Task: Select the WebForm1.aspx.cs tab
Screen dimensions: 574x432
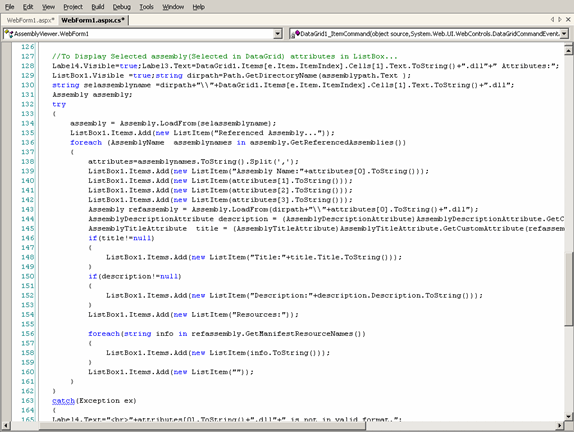Action: pyautogui.click(x=93, y=20)
